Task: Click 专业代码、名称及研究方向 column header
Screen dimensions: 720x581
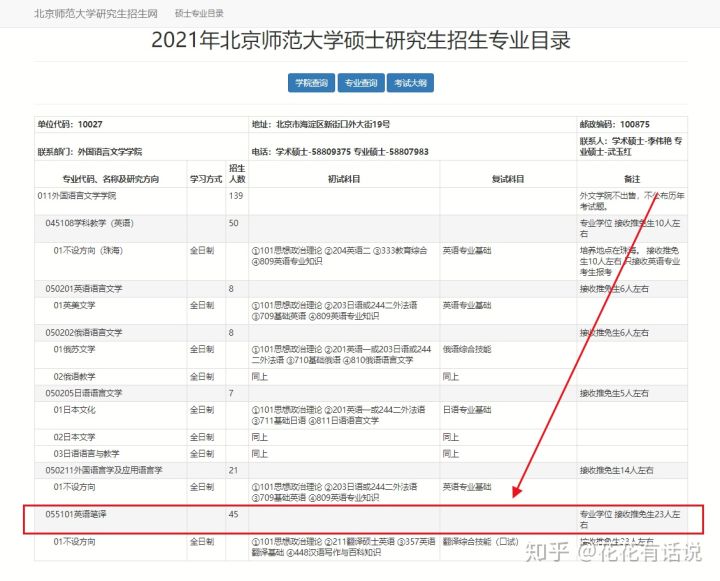Action: [111, 174]
